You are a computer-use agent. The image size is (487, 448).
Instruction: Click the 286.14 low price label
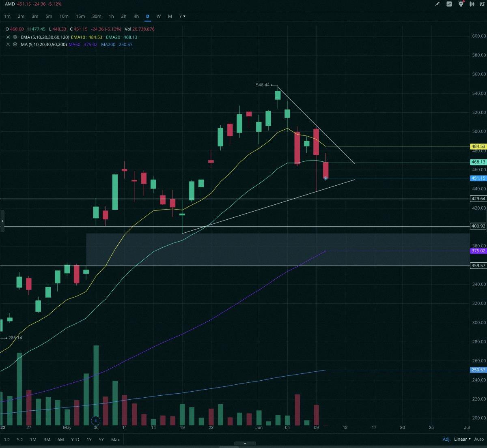pos(15,338)
